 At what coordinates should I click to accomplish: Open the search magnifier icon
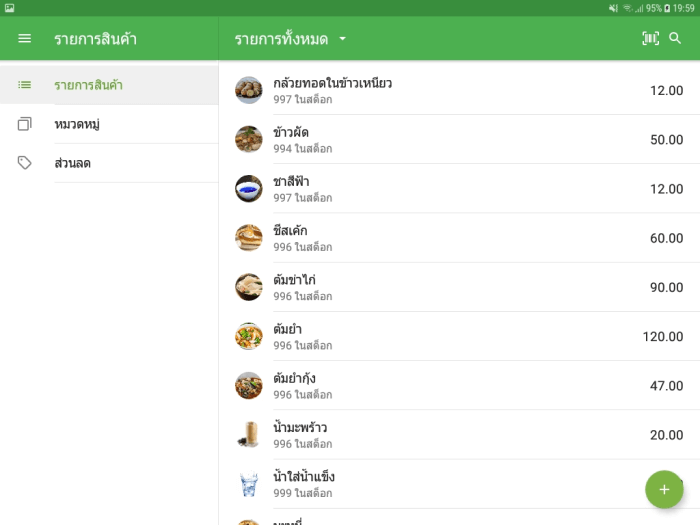coord(675,38)
